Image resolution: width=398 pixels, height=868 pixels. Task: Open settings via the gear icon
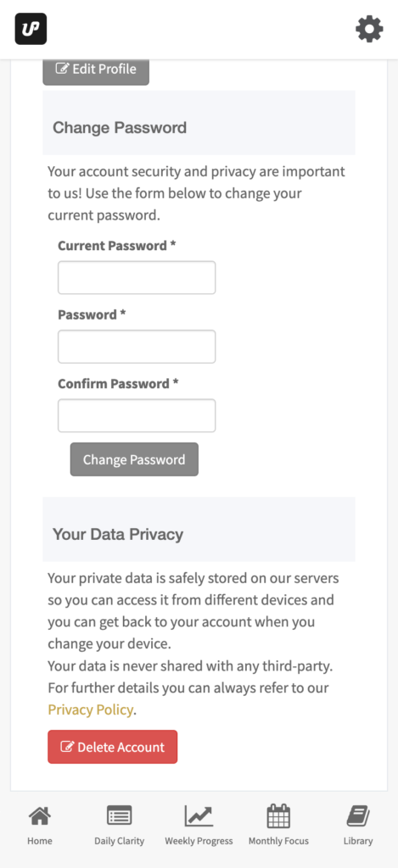point(369,29)
